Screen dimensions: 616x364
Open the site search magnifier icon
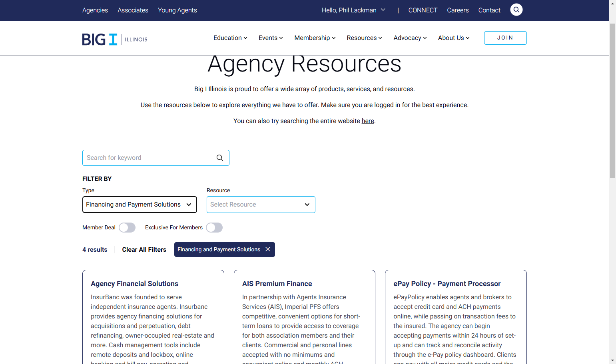[516, 10]
